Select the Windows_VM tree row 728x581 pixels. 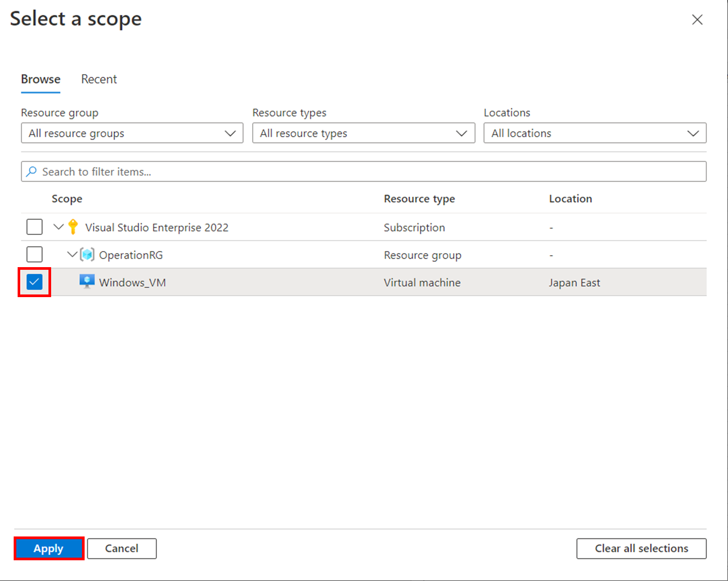tap(364, 282)
